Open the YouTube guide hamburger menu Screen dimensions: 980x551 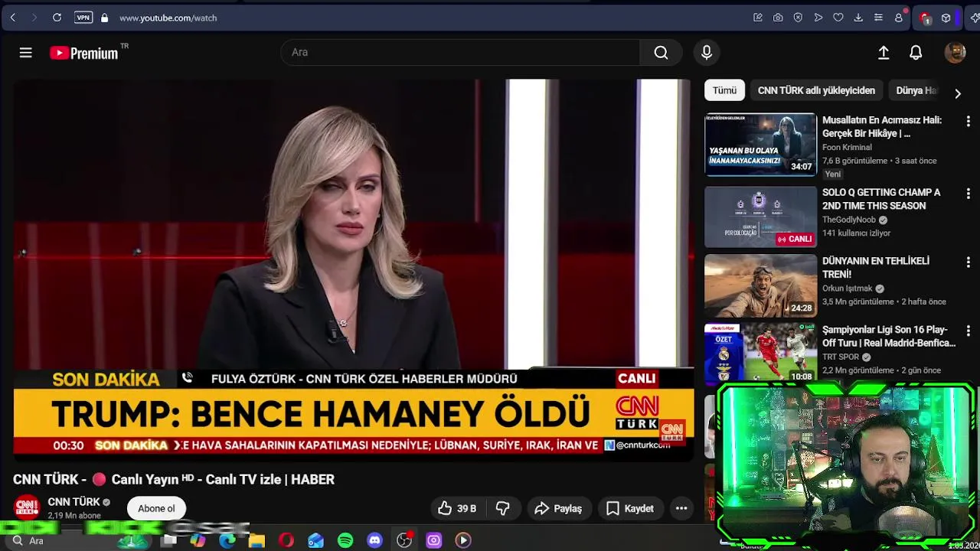25,52
